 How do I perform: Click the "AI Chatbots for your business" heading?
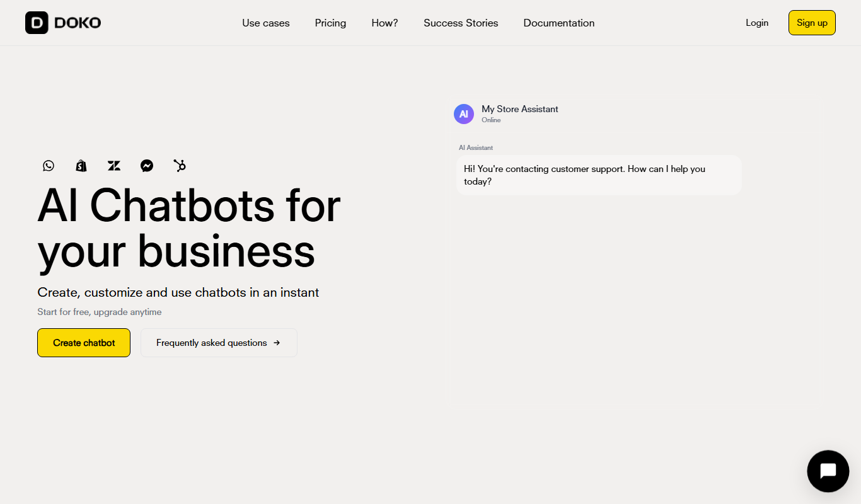pos(189,228)
